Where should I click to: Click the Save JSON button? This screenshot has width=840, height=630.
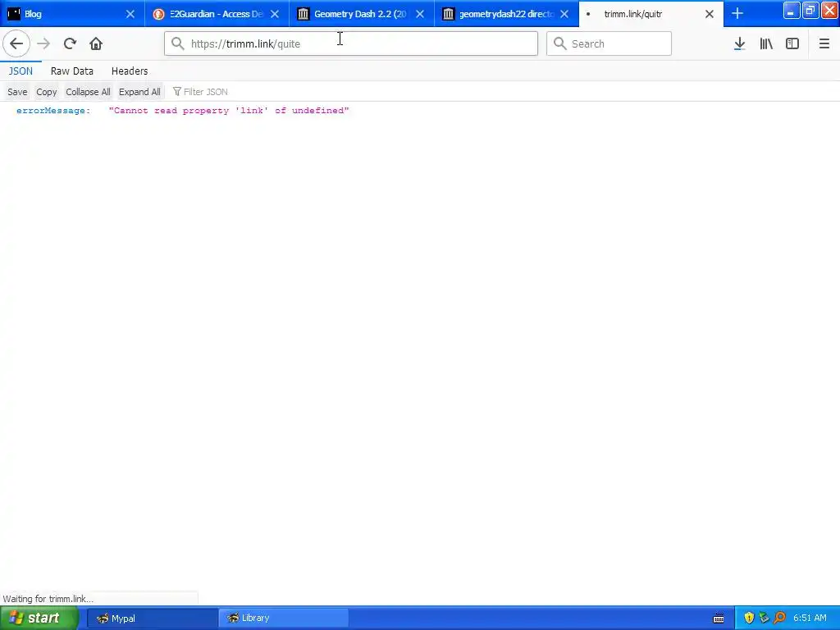[x=17, y=92]
